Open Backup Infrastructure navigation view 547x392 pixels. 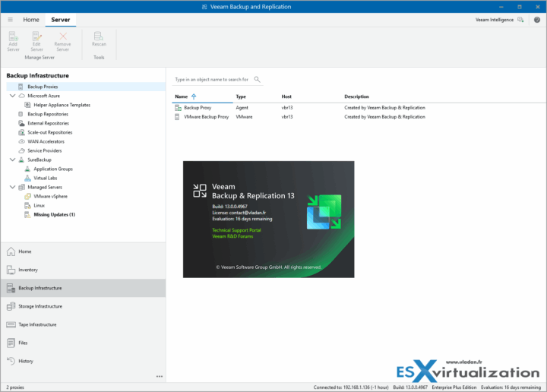pyautogui.click(x=83, y=288)
